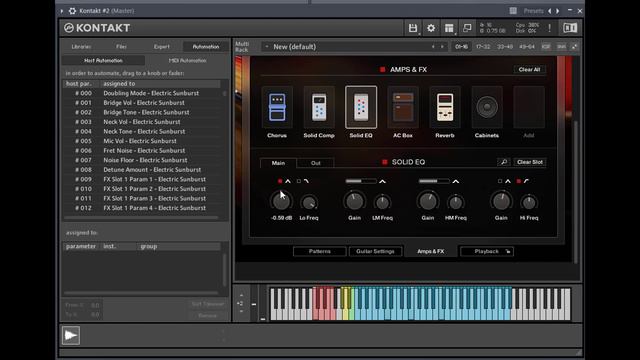Click the LM band Q width bar
The image size is (640, 360).
[361, 181]
